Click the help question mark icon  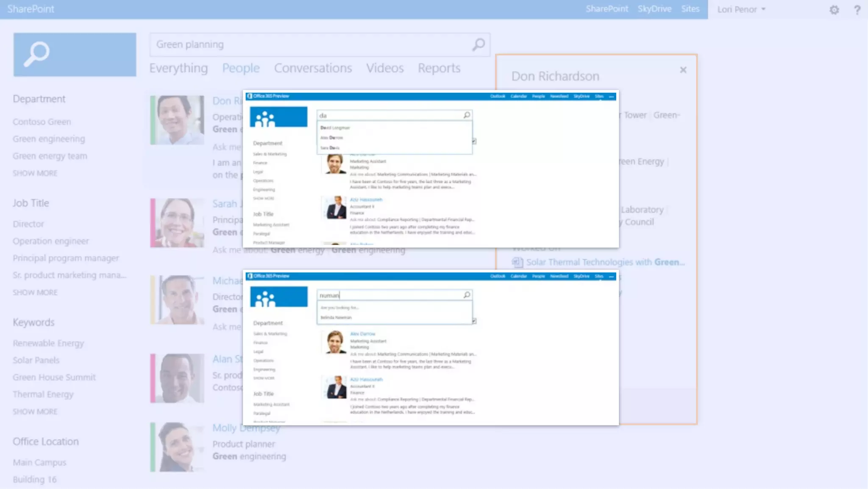click(x=857, y=10)
